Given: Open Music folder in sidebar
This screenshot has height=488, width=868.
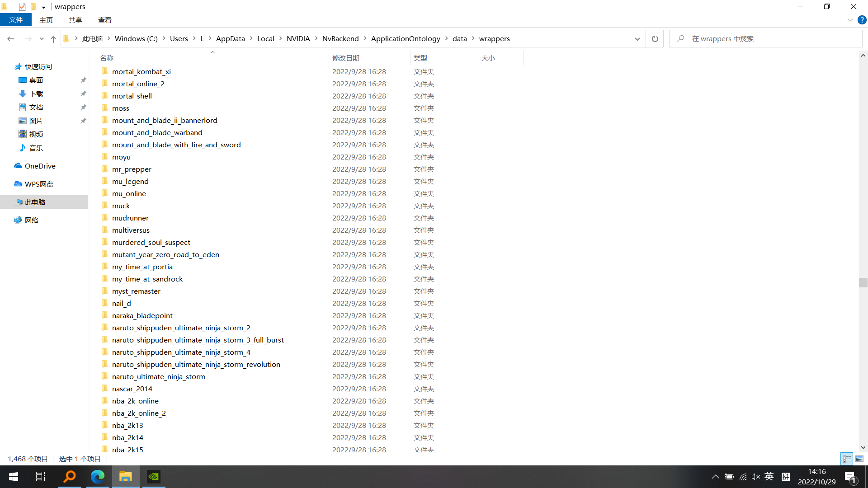Looking at the screenshot, I should (x=31, y=148).
